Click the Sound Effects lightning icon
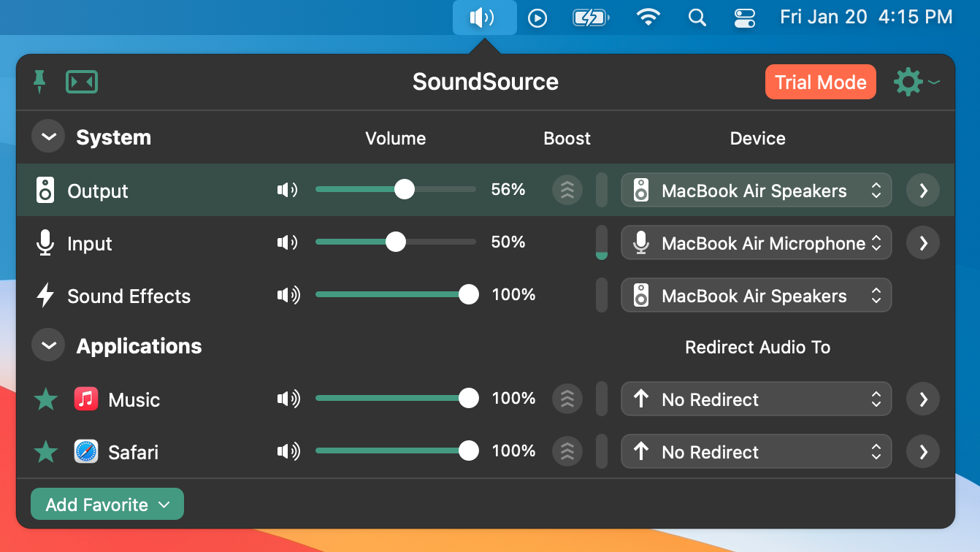This screenshot has width=980, height=552. (45, 295)
